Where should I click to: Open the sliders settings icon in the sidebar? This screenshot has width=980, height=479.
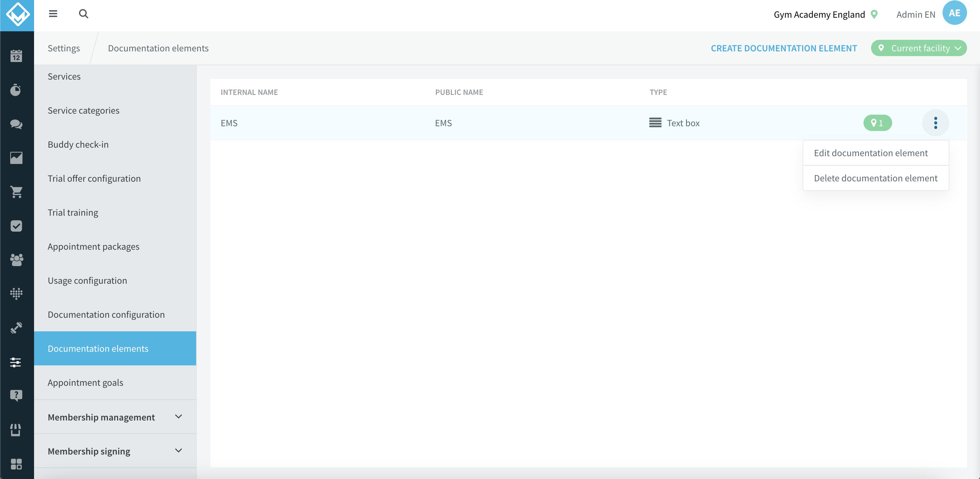click(x=16, y=362)
